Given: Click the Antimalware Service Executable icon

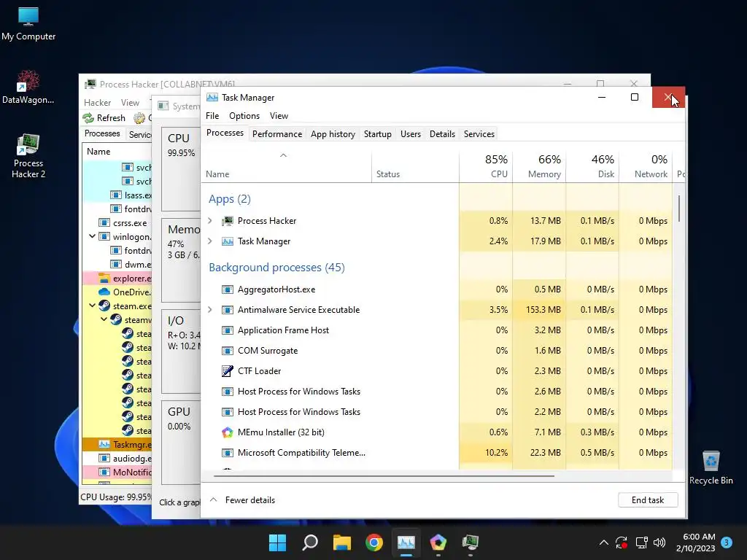Looking at the screenshot, I should (x=228, y=310).
